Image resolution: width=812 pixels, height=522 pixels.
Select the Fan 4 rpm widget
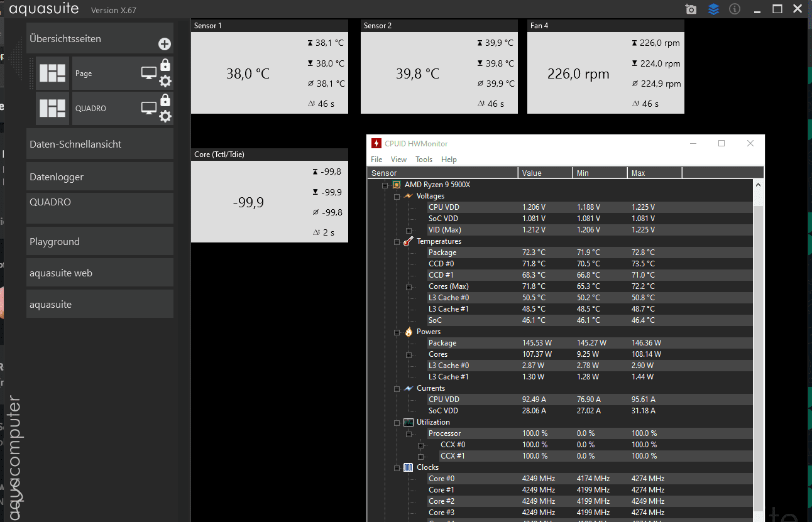coord(606,67)
